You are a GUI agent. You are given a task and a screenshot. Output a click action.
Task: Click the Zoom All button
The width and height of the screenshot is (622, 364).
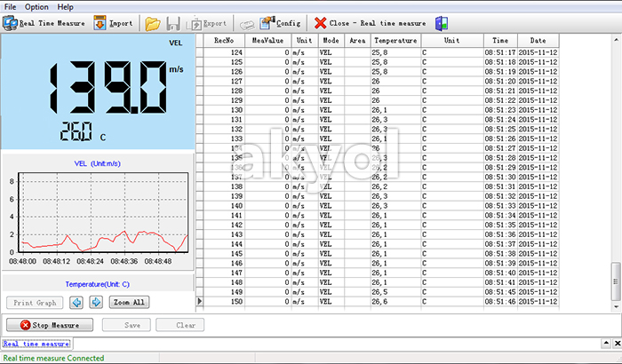[129, 302]
